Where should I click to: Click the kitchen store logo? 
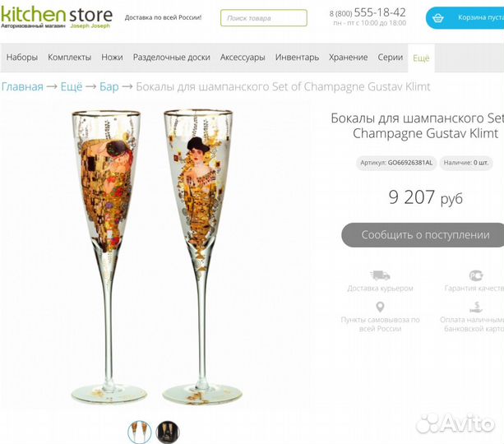pyautogui.click(x=57, y=17)
